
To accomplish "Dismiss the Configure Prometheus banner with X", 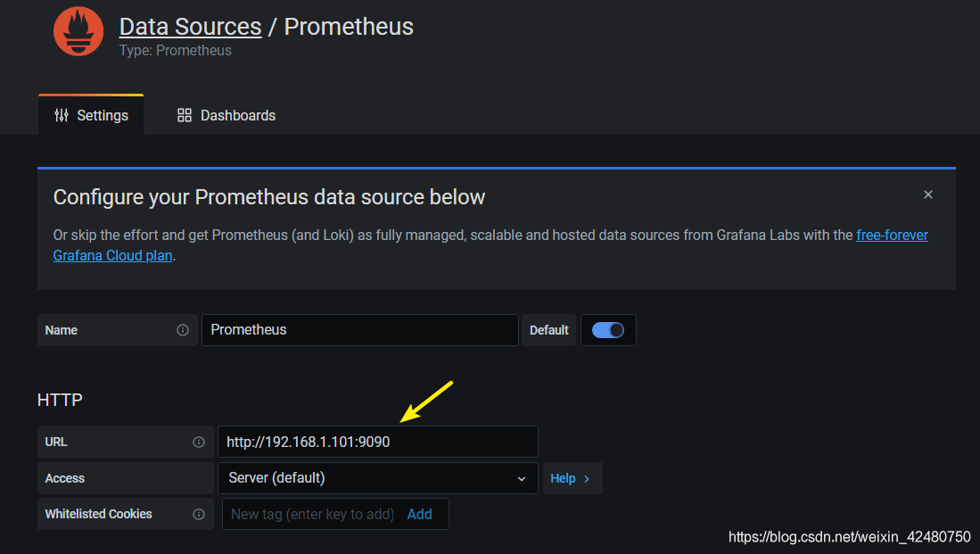I will click(x=928, y=194).
